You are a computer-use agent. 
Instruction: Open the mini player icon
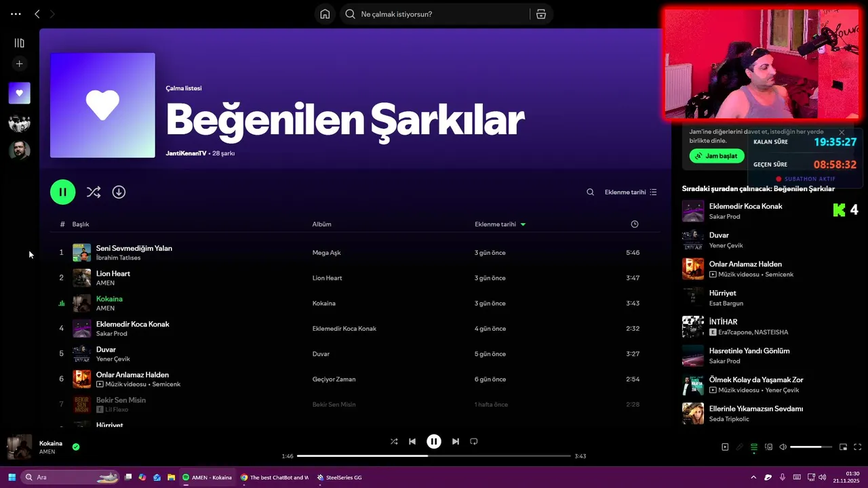(843, 447)
